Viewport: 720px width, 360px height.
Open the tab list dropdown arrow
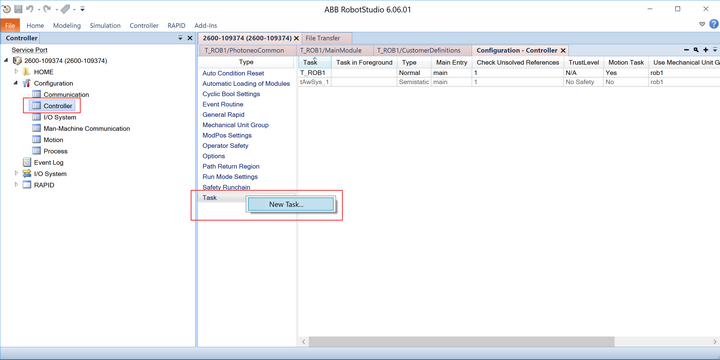pos(715,50)
